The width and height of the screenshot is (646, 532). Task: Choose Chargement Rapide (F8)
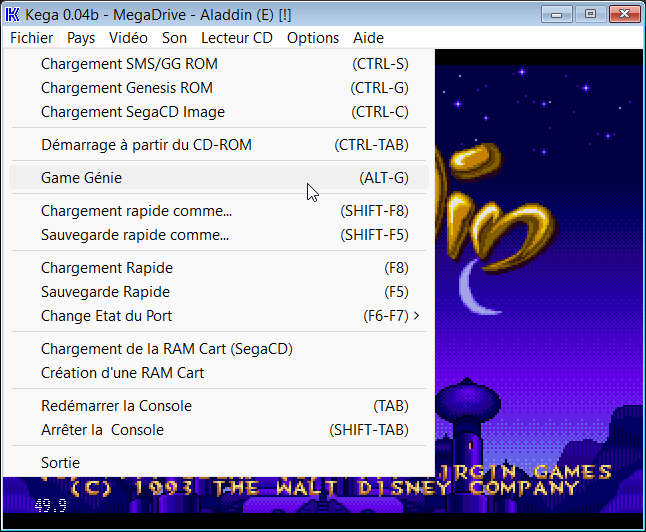coord(219,268)
